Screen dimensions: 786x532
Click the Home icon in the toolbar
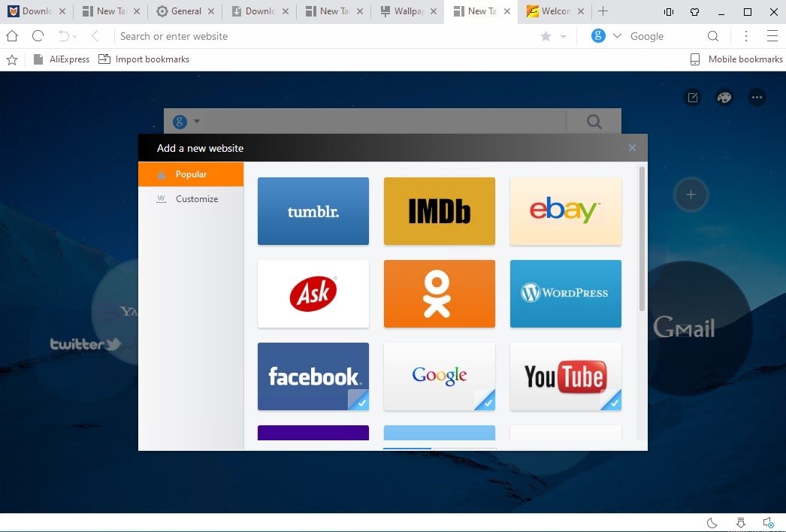pos(12,36)
